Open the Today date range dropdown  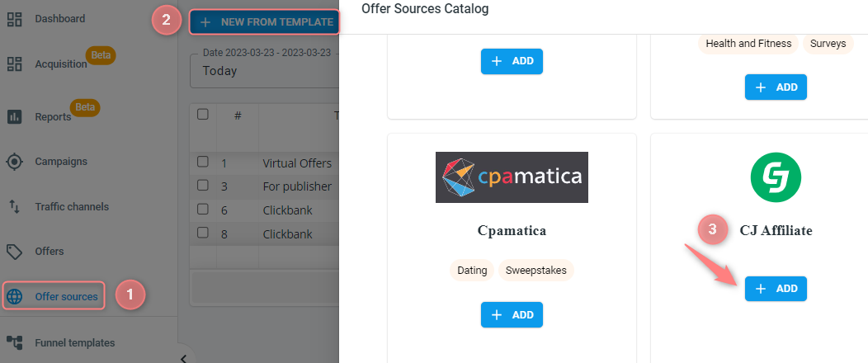click(265, 70)
